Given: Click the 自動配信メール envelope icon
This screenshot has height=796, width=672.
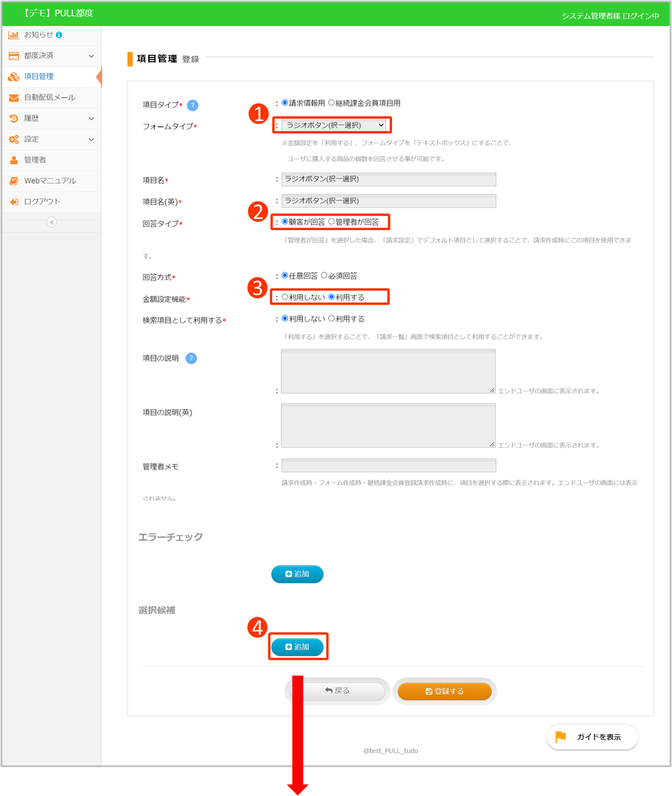Looking at the screenshot, I should [14, 98].
